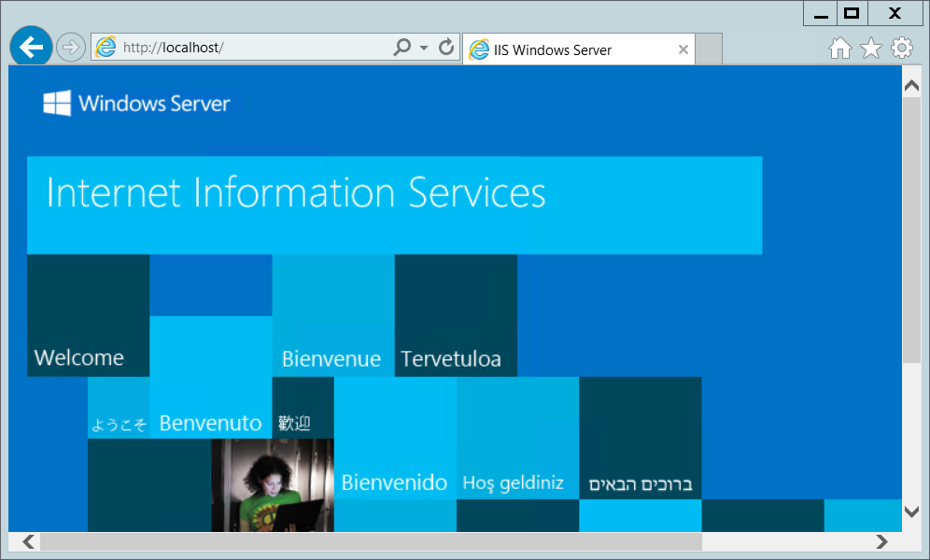Open a new tab button
930x560 pixels.
click(x=710, y=50)
